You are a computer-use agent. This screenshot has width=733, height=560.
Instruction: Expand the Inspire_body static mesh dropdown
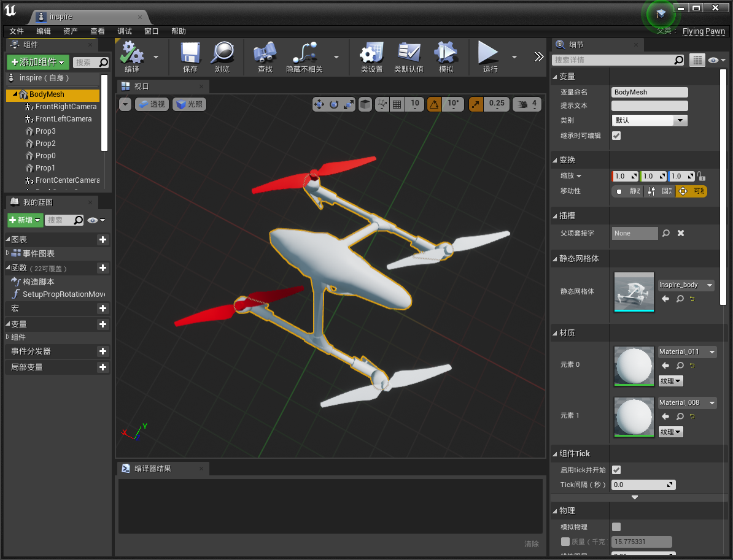(686, 285)
